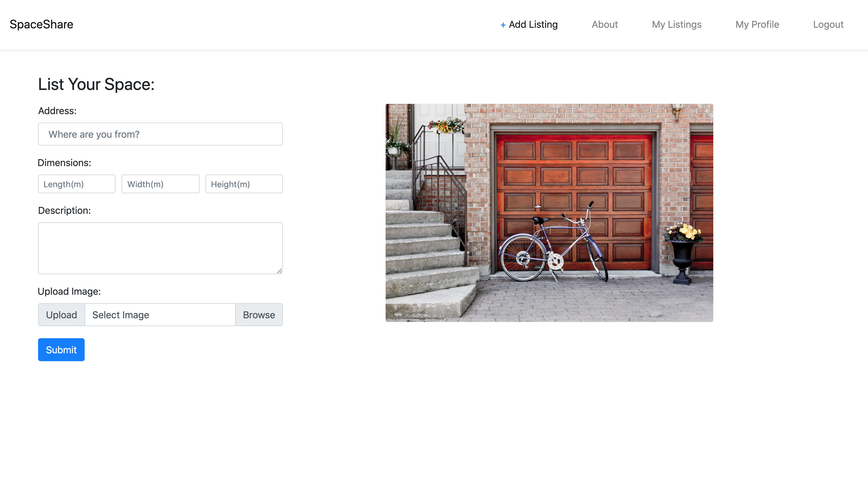Click the 'List Your Space:' heading
The height and width of the screenshot is (488, 868).
(96, 84)
